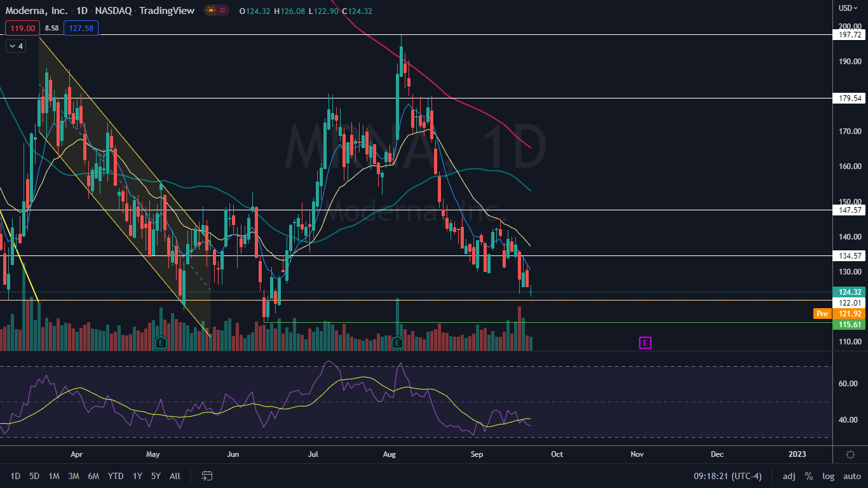Click the Moderna, Inc. symbol title
868x488 pixels.
(36, 11)
